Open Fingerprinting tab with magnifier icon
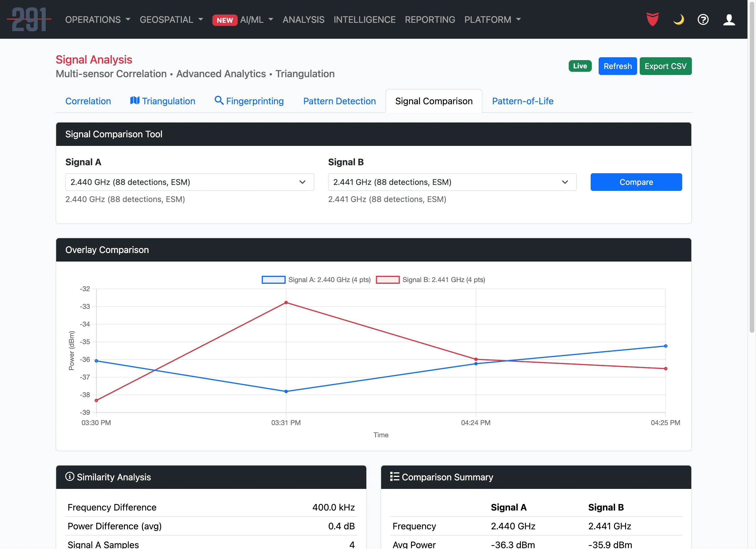Screen dimensions: 756x549 pos(249,101)
